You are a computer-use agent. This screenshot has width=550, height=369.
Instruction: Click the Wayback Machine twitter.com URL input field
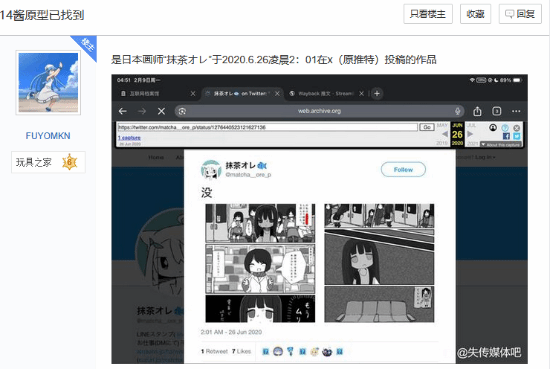[x=267, y=127]
